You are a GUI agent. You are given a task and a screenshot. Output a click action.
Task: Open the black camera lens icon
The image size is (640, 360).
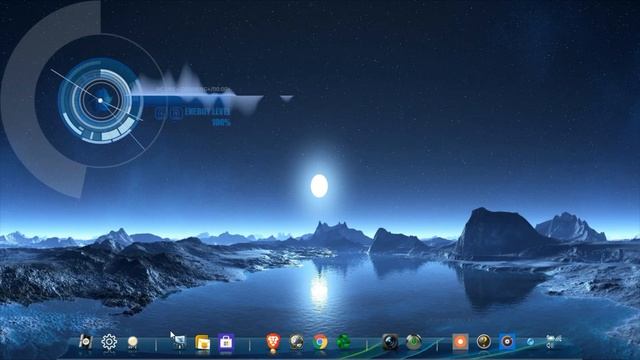pos(390,342)
